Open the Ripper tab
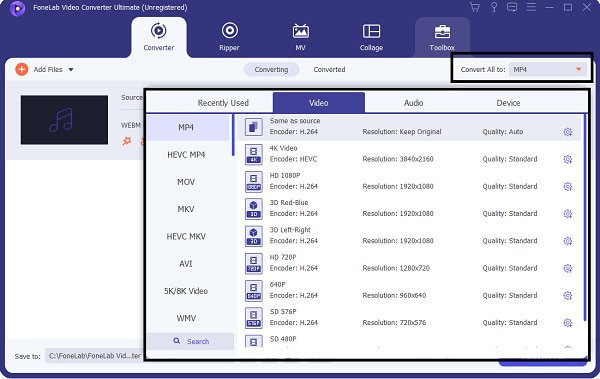Screen dimensions: 600x379 (x=229, y=37)
